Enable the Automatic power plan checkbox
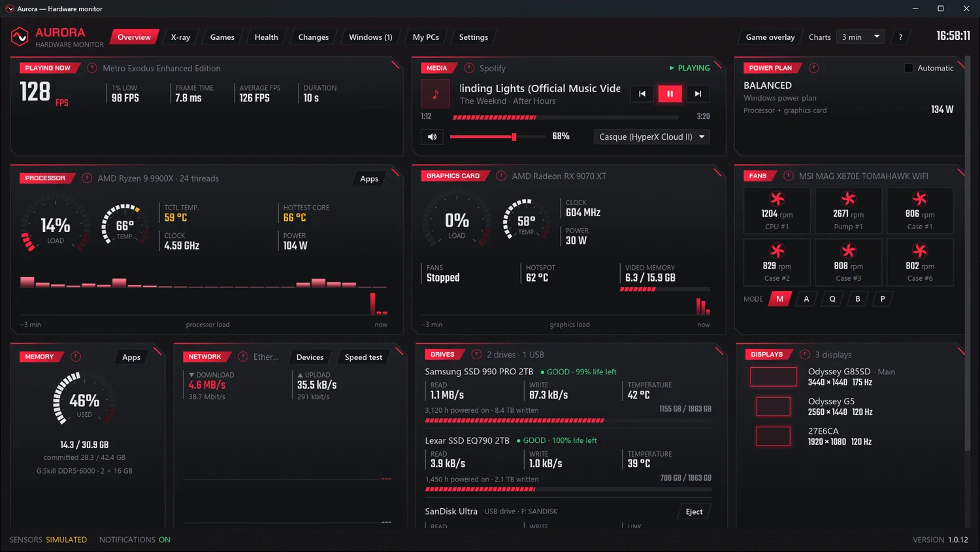 [908, 68]
